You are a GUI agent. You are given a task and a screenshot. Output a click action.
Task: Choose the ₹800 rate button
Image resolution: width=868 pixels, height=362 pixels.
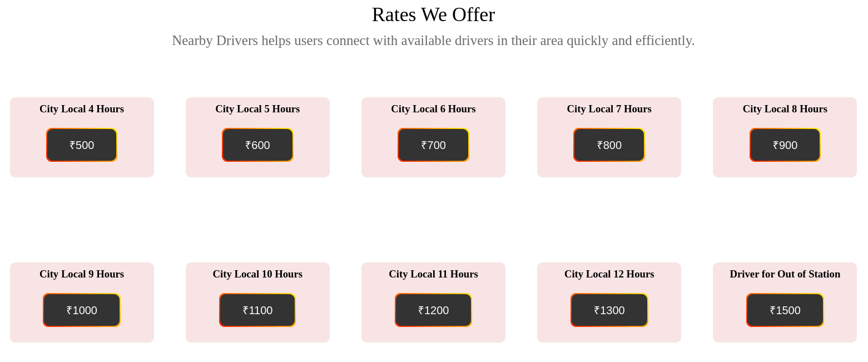pos(609,145)
